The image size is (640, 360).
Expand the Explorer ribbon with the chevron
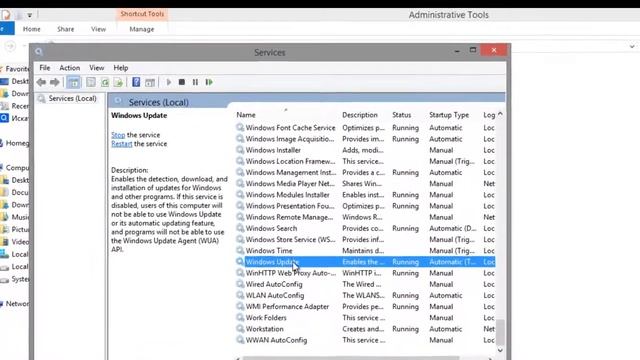pyautogui.click(x=632, y=46)
